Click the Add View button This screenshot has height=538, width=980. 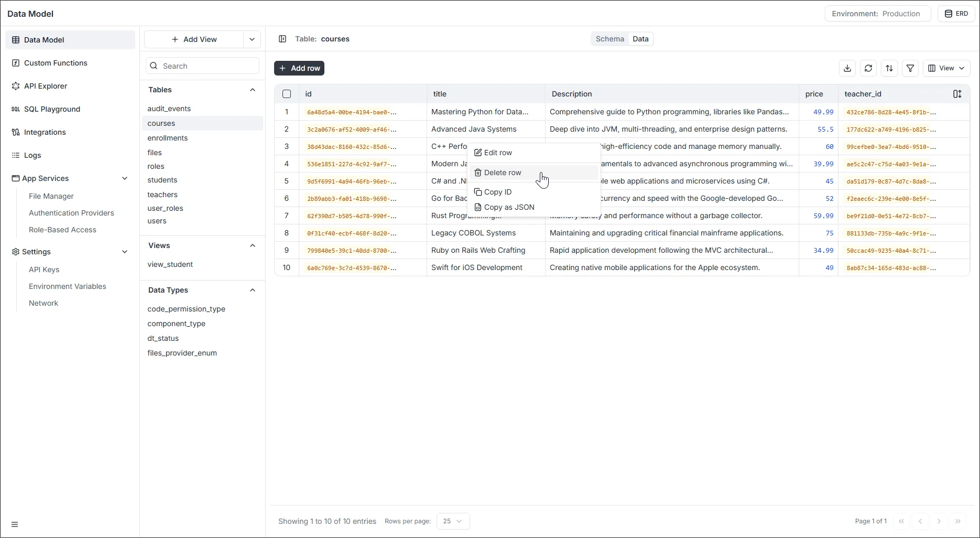click(x=194, y=39)
